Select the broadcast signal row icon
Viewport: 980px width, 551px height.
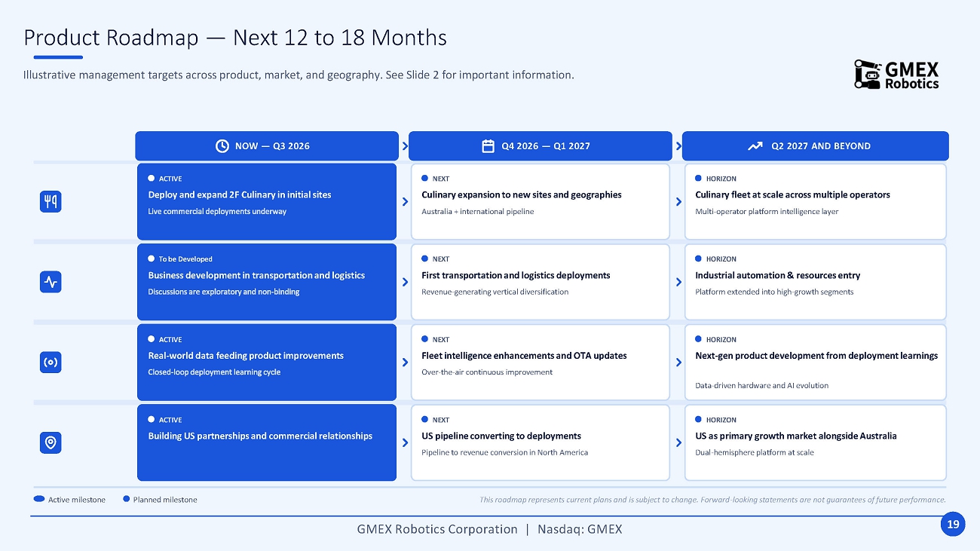click(51, 363)
